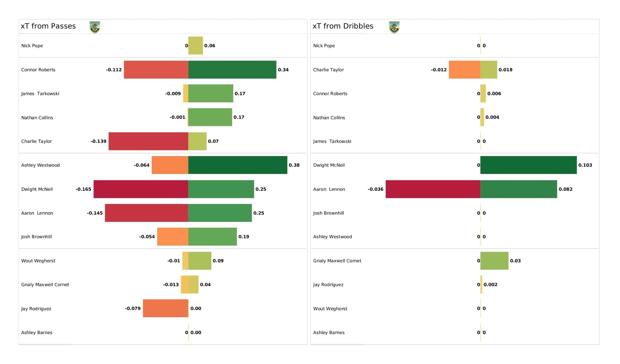This screenshot has height=364, width=620.
Task: Click Connor Roberts' green 0.34 passes bar
Action: (232, 70)
